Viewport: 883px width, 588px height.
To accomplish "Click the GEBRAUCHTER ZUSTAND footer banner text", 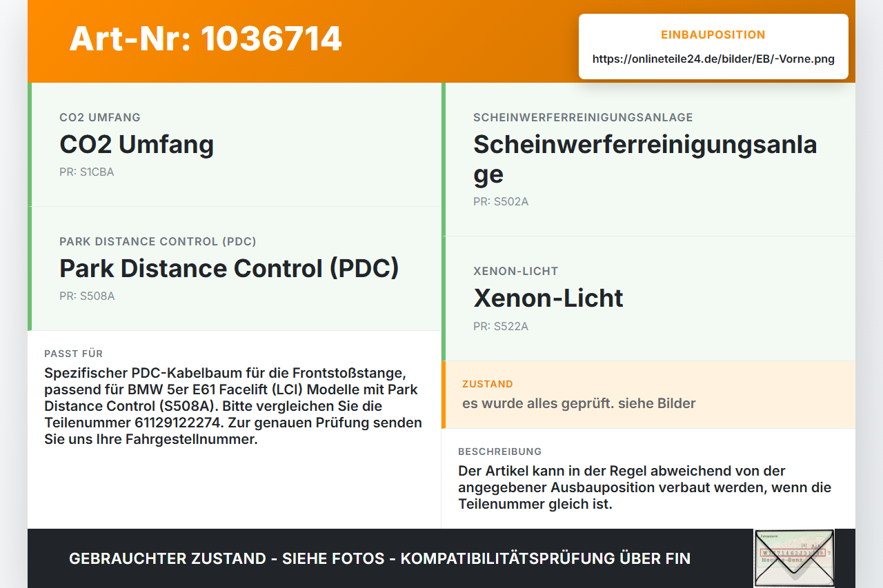I will coord(379,559).
